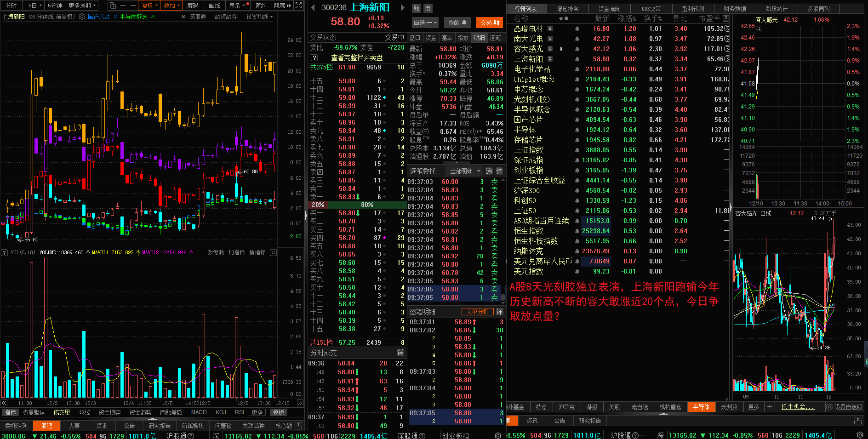Go to previous stock with left arrow

[313, 7]
